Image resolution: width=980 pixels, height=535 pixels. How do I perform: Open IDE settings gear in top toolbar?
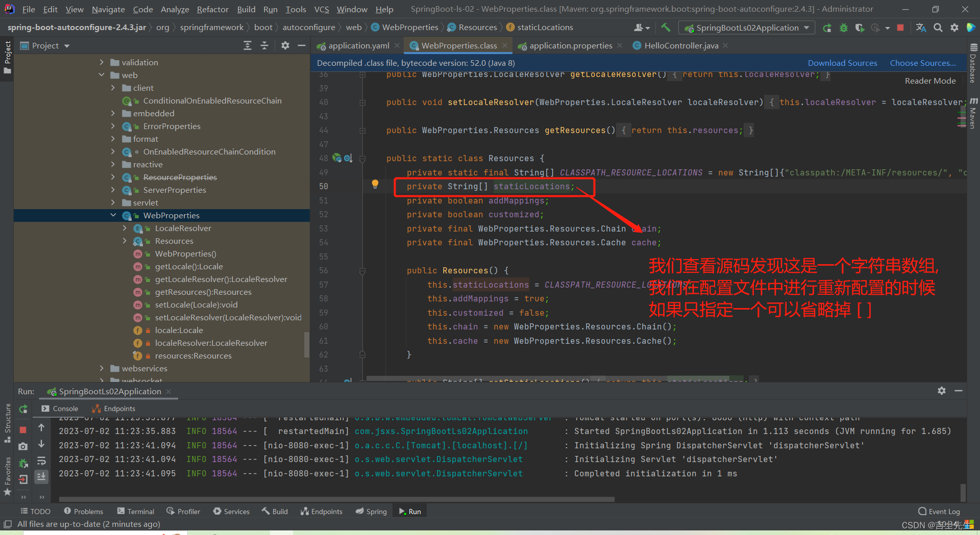(x=954, y=28)
